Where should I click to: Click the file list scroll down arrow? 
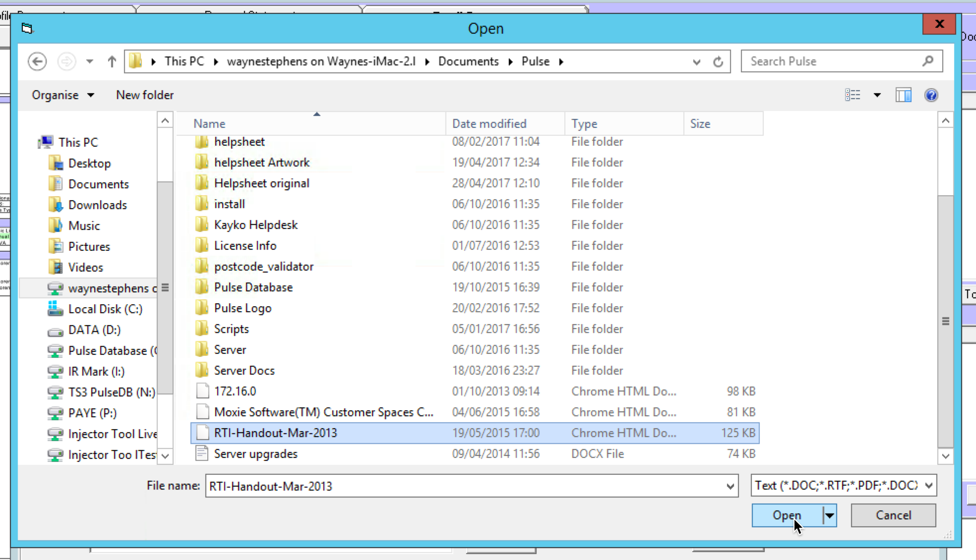(x=945, y=456)
